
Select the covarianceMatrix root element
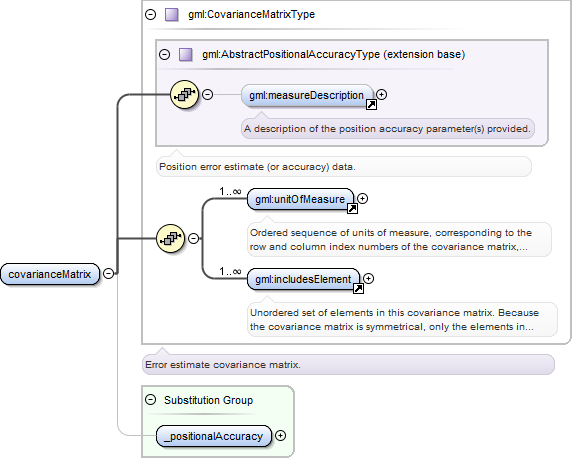[x=50, y=274]
